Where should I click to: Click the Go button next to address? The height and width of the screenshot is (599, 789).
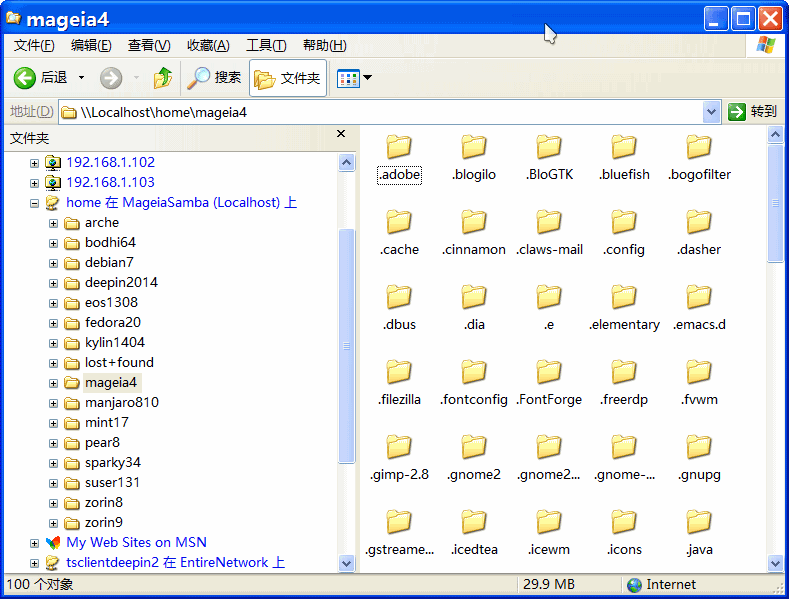752,112
